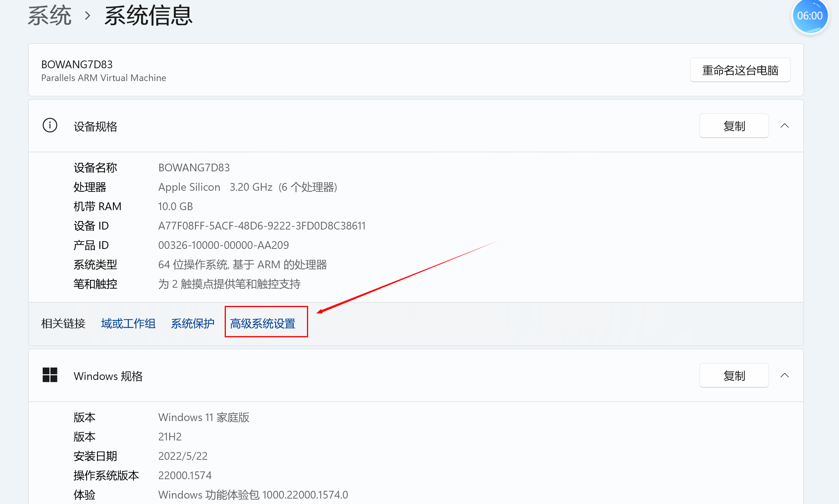839x504 pixels.
Task: Click the 处理器 label
Action: [x=90, y=187]
